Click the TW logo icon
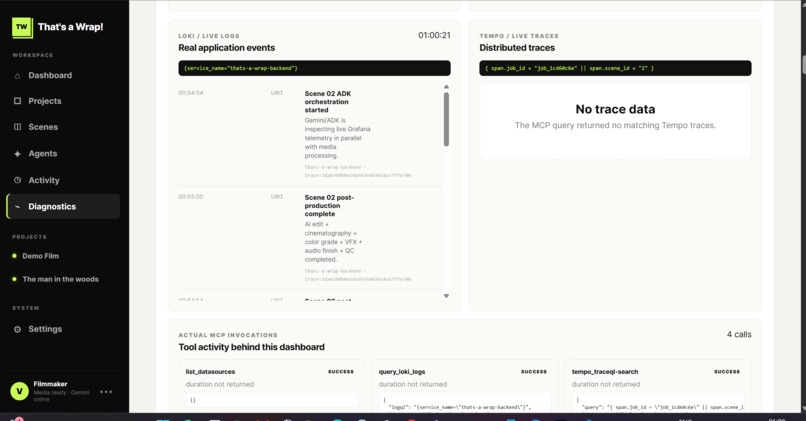The width and height of the screenshot is (806, 421). tap(22, 27)
